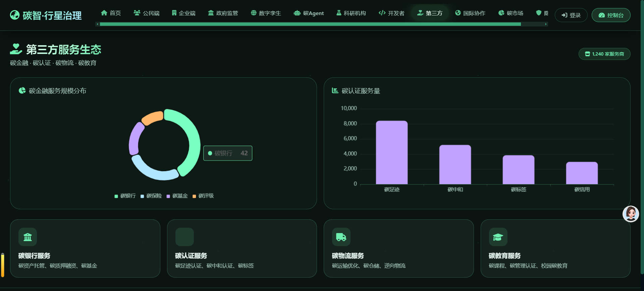Open the 碳认证服务 card
The height and width of the screenshot is (291, 644).
point(242,248)
